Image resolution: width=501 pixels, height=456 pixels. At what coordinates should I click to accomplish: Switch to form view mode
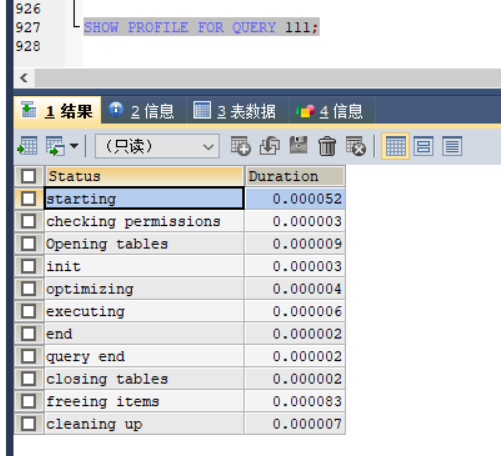pyautogui.click(x=424, y=146)
